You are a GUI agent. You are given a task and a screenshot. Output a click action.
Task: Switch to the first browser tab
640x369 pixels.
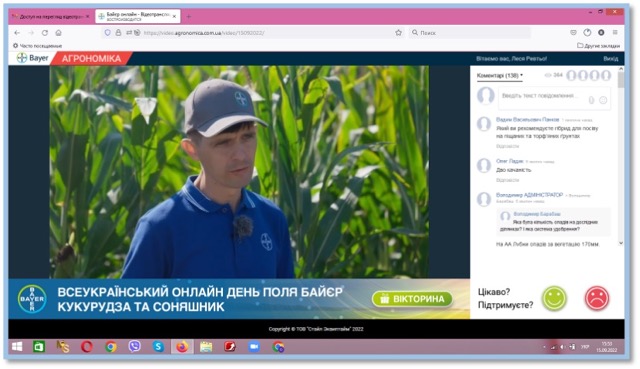coord(50,17)
